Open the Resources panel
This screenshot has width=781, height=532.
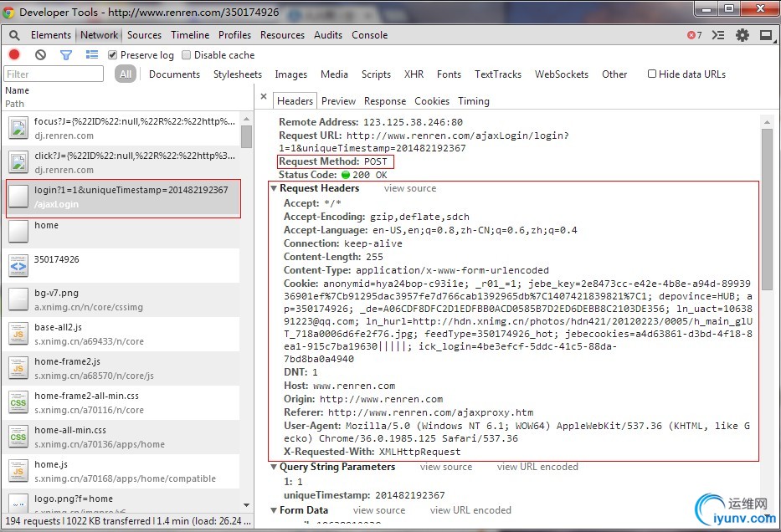coord(282,35)
